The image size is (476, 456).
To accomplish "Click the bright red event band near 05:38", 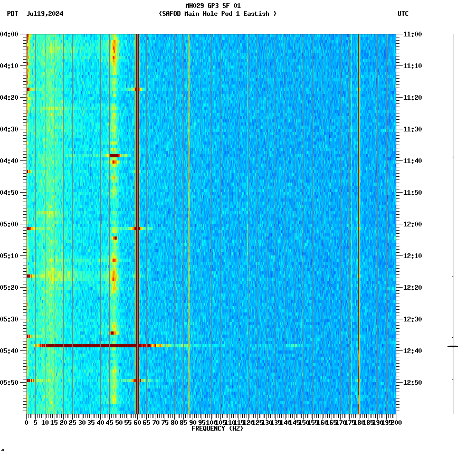I will pyautogui.click(x=79, y=346).
